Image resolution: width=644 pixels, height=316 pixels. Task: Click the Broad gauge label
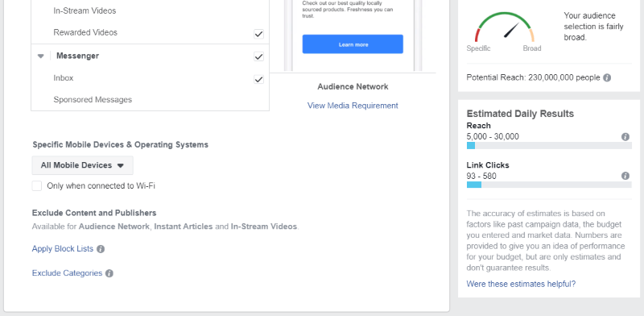pos(532,48)
